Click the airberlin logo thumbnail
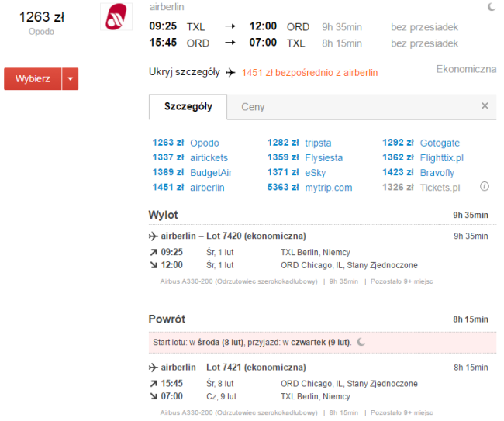 tap(116, 17)
